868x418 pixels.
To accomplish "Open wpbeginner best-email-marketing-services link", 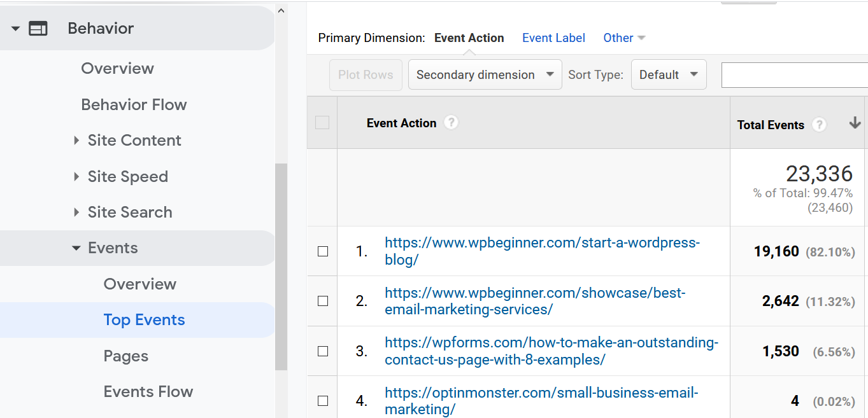I will coord(535,301).
